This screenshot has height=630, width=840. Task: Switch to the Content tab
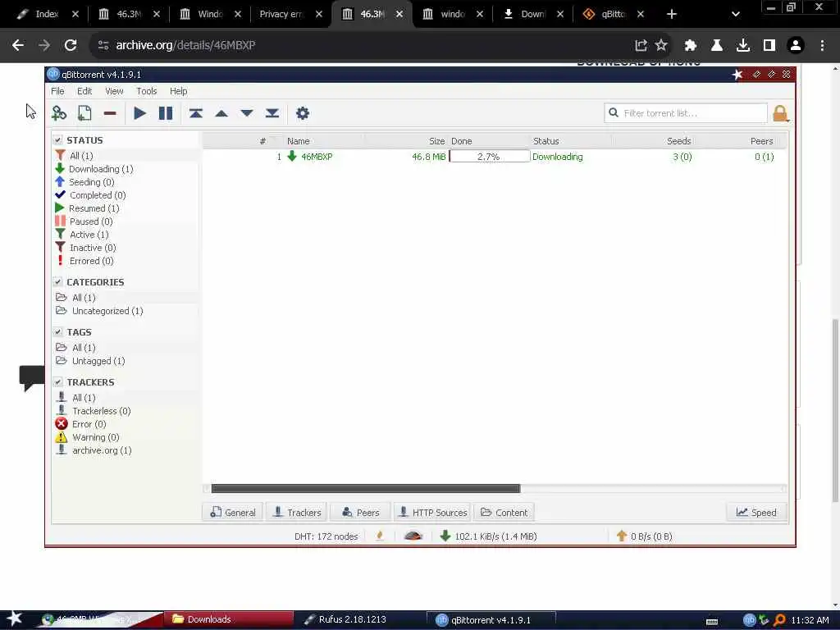point(504,512)
